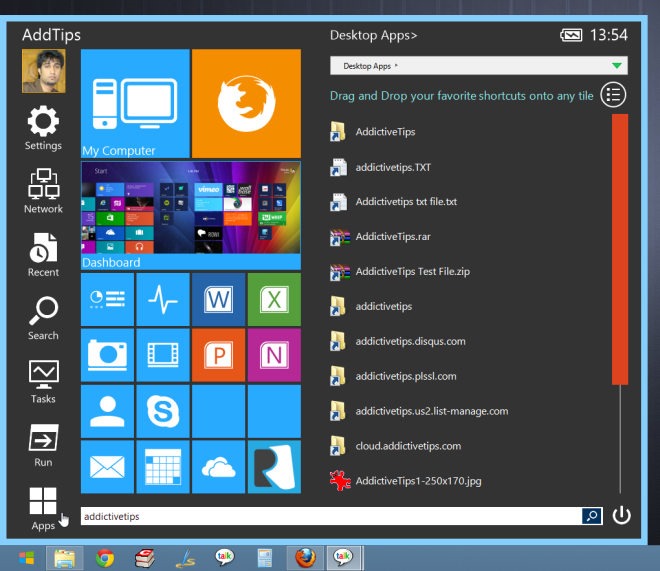Open the Run command in sidebar
This screenshot has height=571, width=660.
pyautogui.click(x=43, y=445)
